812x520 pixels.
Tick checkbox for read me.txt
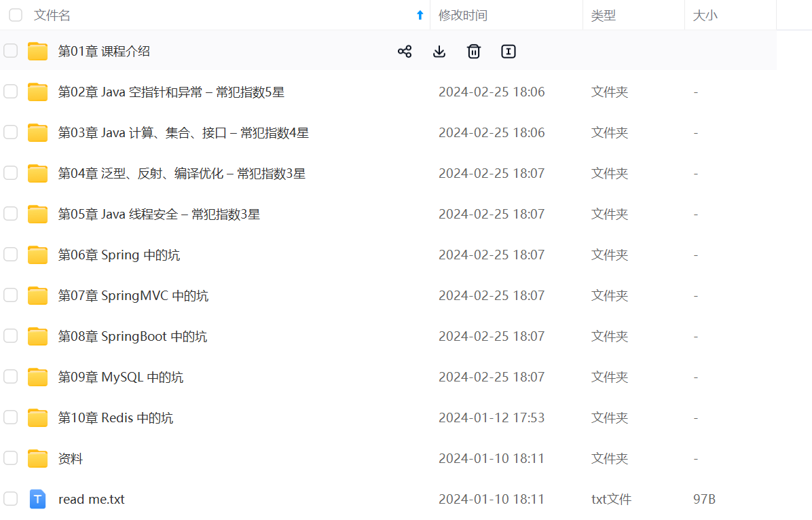point(10,499)
